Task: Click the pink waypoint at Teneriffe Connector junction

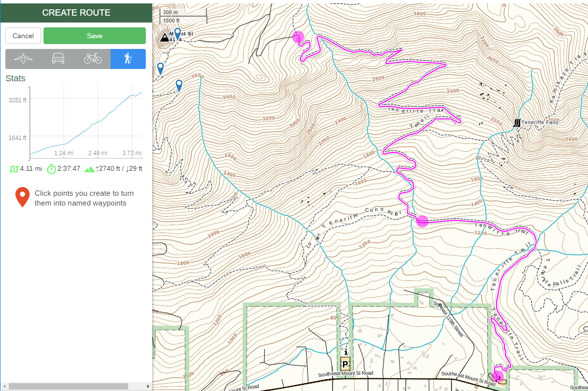Action: pyautogui.click(x=422, y=221)
